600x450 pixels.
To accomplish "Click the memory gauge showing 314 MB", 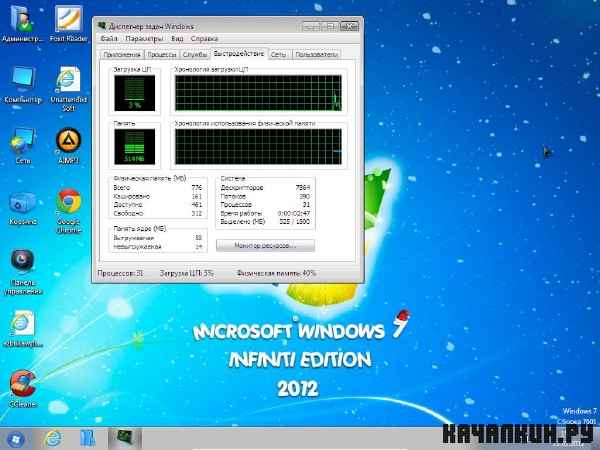I will [x=135, y=147].
